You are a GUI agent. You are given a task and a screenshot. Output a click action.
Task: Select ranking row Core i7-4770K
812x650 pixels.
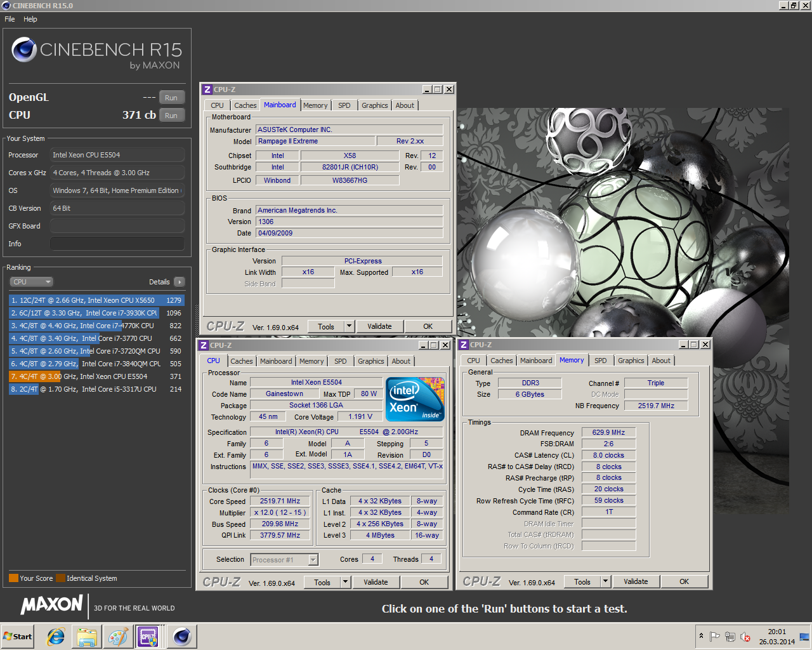[96, 326]
